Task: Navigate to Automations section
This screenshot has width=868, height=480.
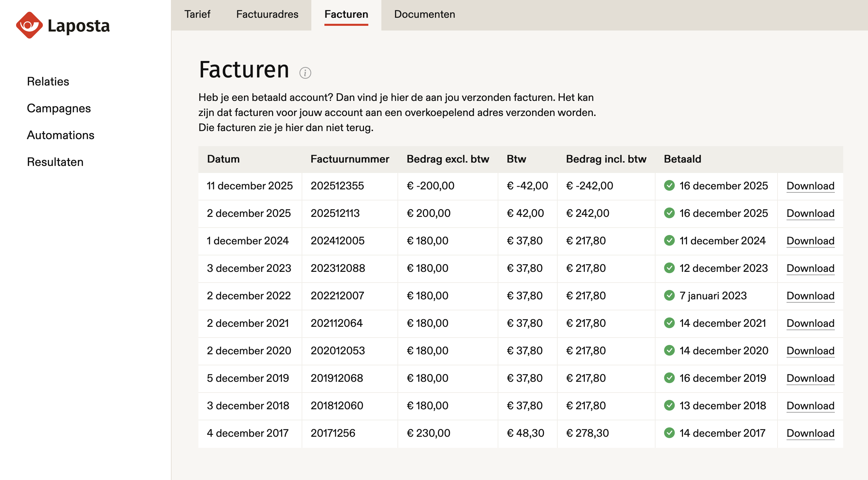Action: (61, 135)
